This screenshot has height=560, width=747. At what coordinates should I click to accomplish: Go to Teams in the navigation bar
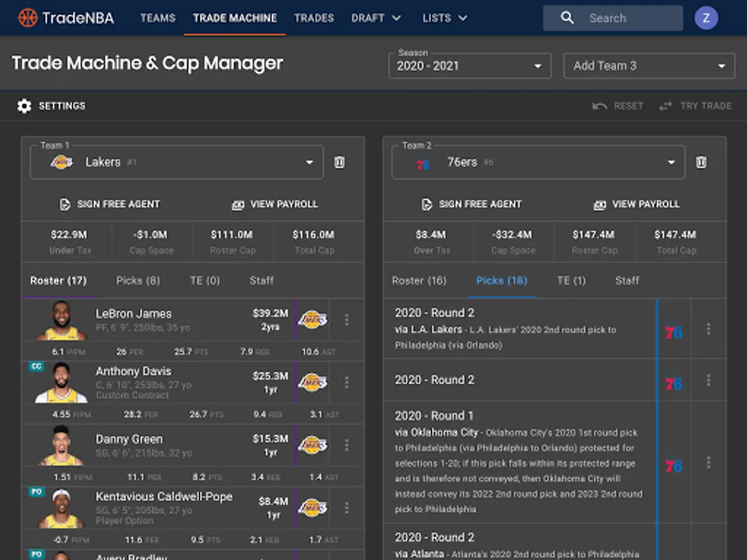(157, 18)
